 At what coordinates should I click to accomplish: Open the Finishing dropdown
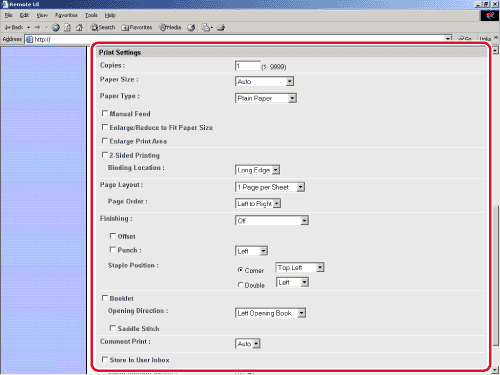coord(272,220)
